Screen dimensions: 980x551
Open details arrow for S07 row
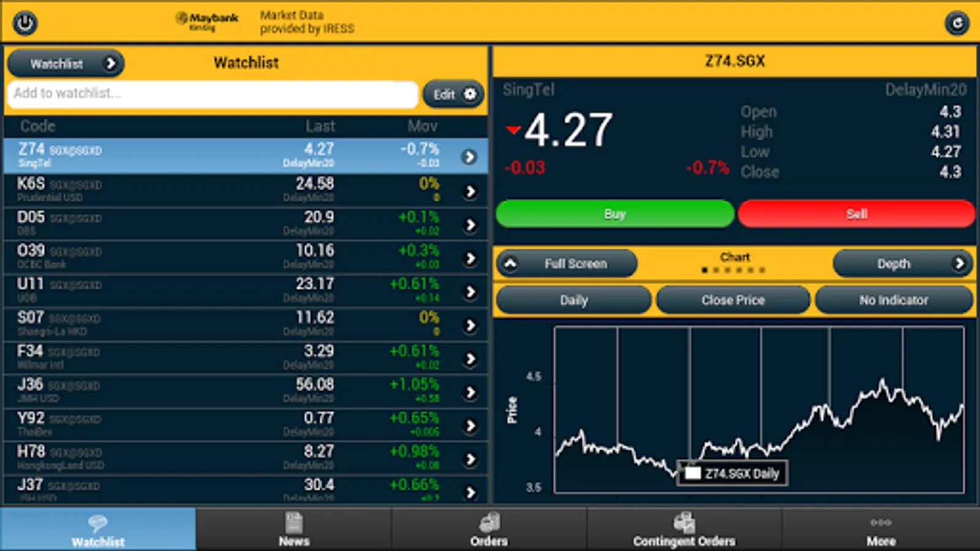(x=470, y=326)
